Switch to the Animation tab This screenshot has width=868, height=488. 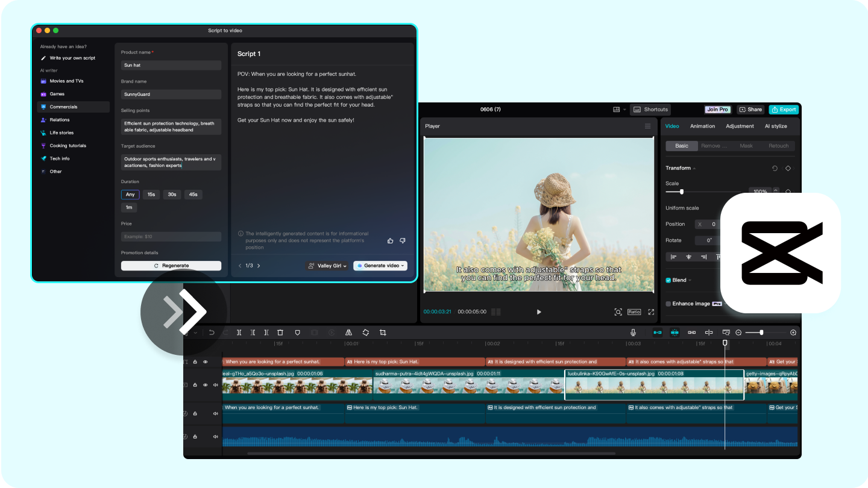tap(702, 126)
